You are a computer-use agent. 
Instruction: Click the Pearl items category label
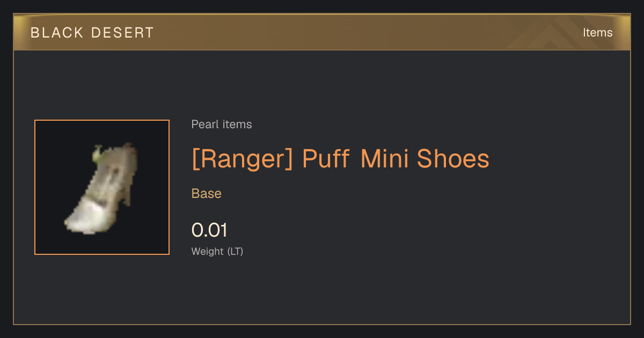tap(222, 124)
